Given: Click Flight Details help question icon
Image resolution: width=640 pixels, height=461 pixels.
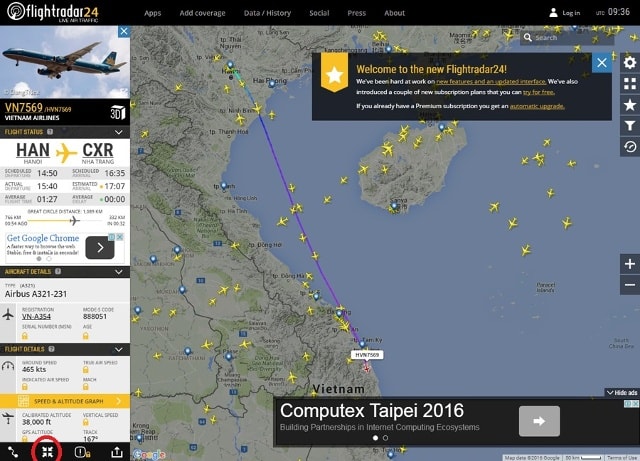Looking at the screenshot, I should click(x=51, y=349).
